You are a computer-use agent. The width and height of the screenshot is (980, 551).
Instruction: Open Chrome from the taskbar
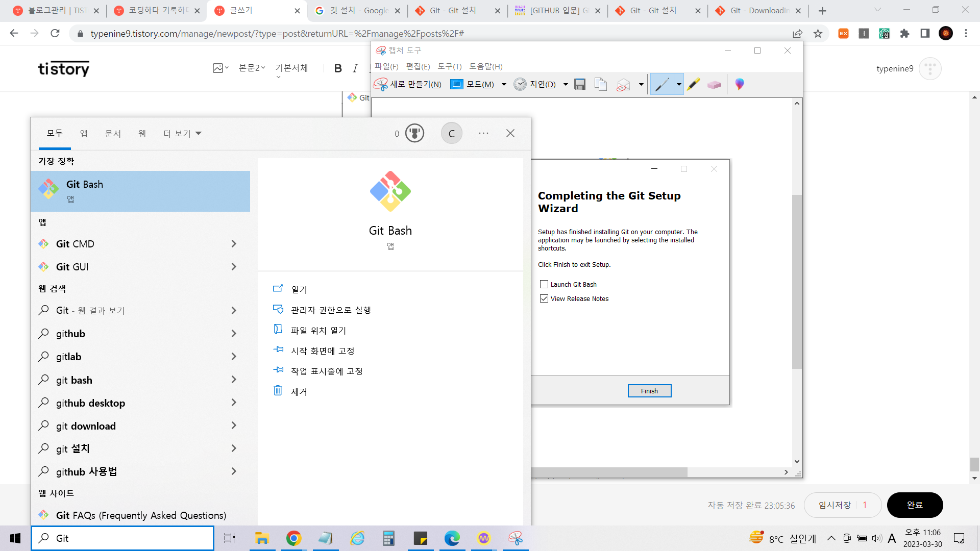click(x=293, y=538)
